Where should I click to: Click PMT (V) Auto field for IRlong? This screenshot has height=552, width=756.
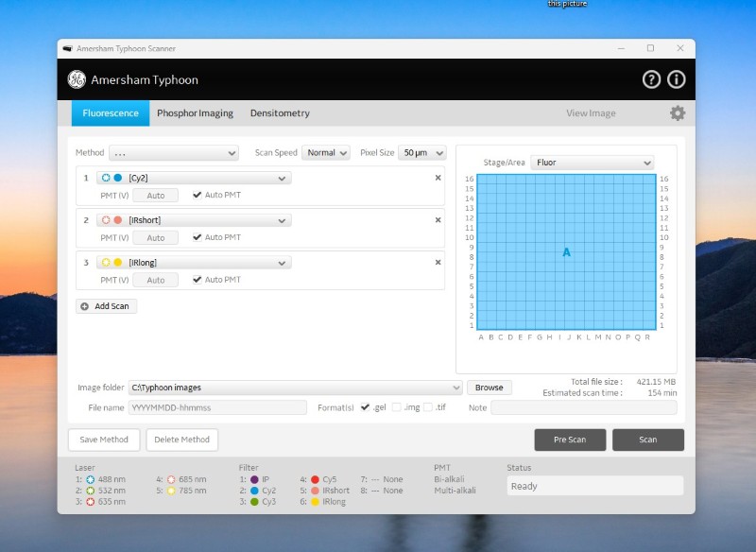[x=155, y=280]
